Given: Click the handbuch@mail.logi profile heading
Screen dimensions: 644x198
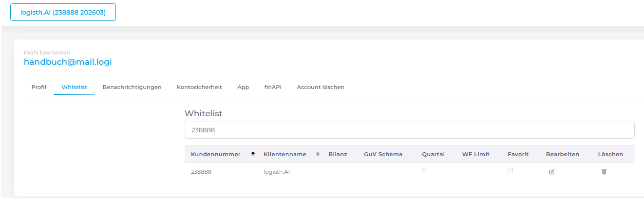Looking at the screenshot, I should (x=68, y=62).
